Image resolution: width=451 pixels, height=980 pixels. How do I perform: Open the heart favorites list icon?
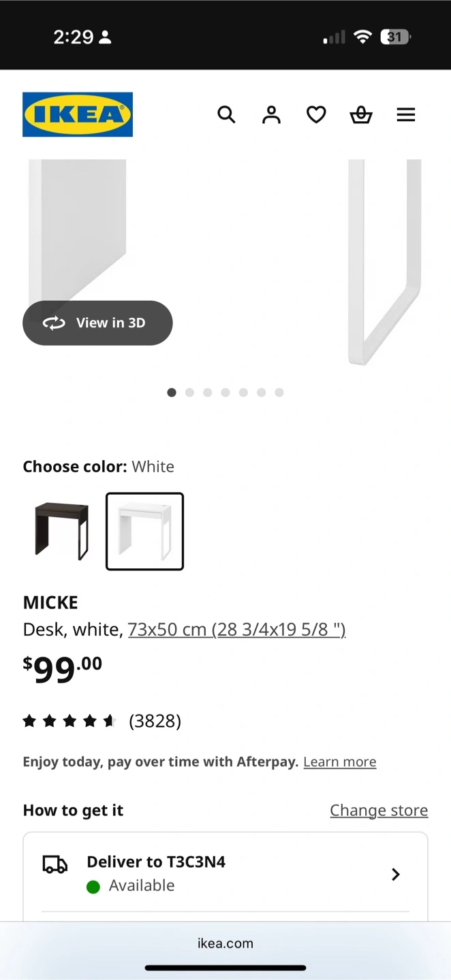point(316,114)
